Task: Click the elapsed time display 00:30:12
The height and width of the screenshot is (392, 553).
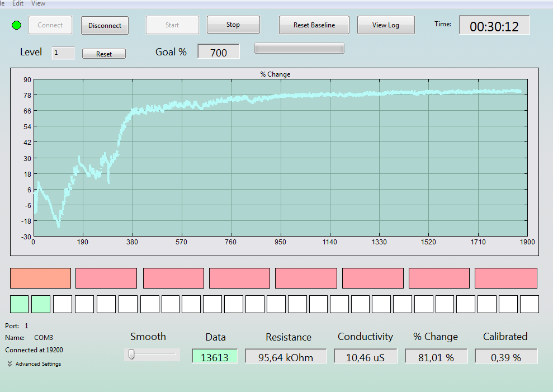Action: coord(494,26)
